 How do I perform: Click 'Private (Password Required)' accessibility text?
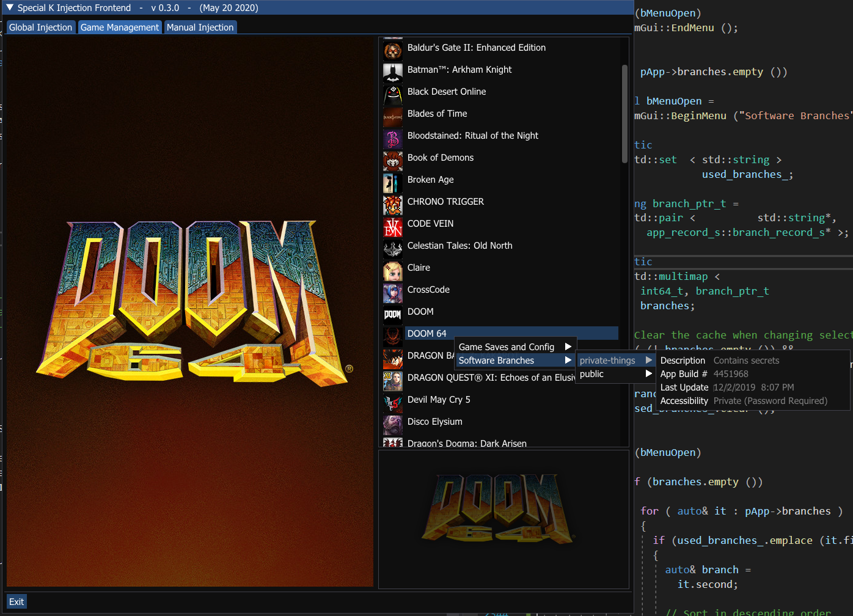point(771,401)
